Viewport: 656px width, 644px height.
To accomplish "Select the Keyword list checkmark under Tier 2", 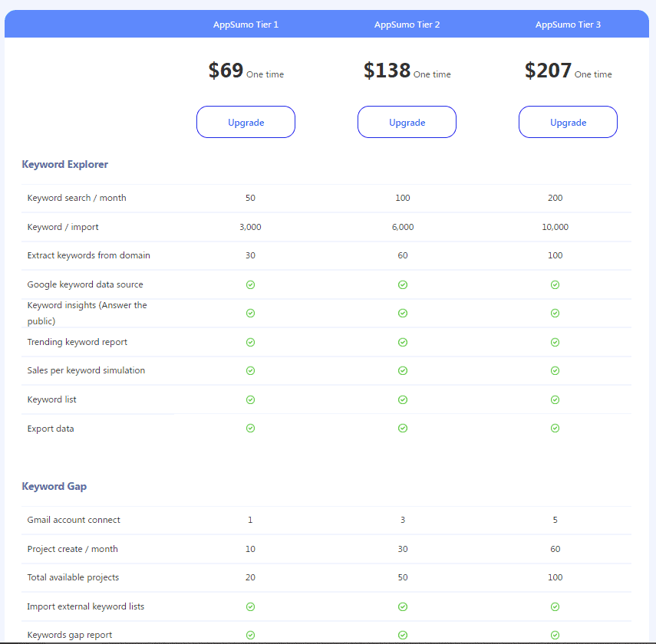I will pyautogui.click(x=403, y=399).
